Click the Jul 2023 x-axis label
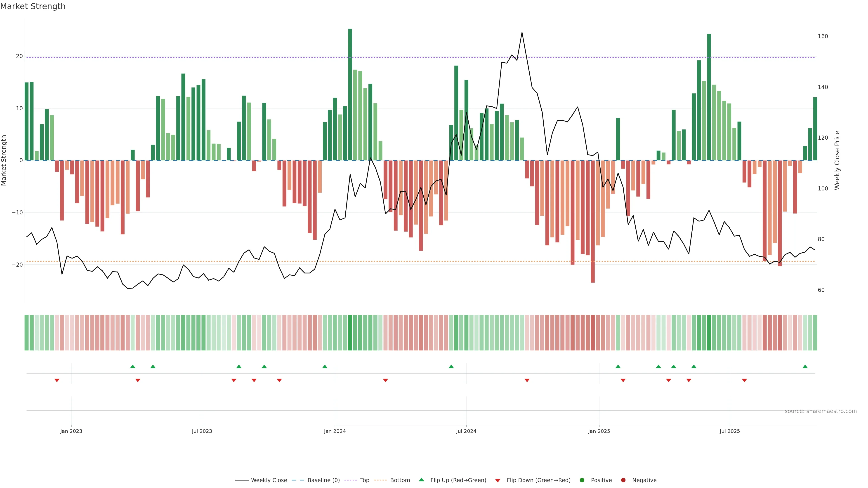The image size is (868, 488). (x=202, y=431)
